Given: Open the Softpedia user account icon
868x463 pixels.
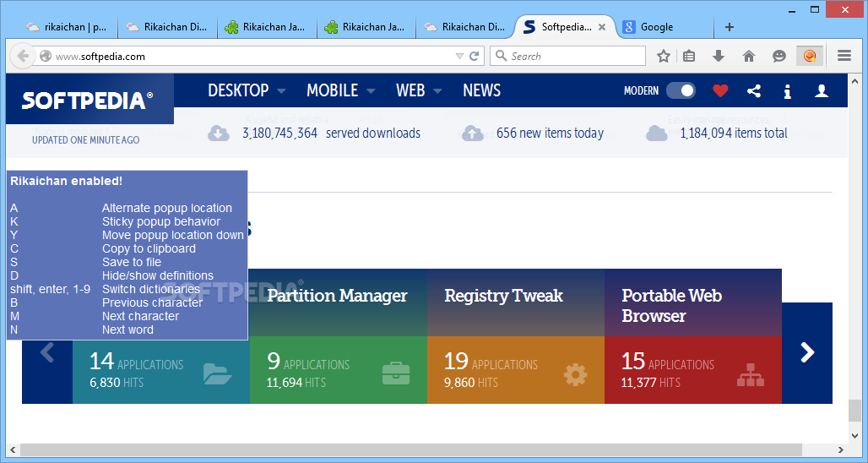Looking at the screenshot, I should (x=822, y=91).
